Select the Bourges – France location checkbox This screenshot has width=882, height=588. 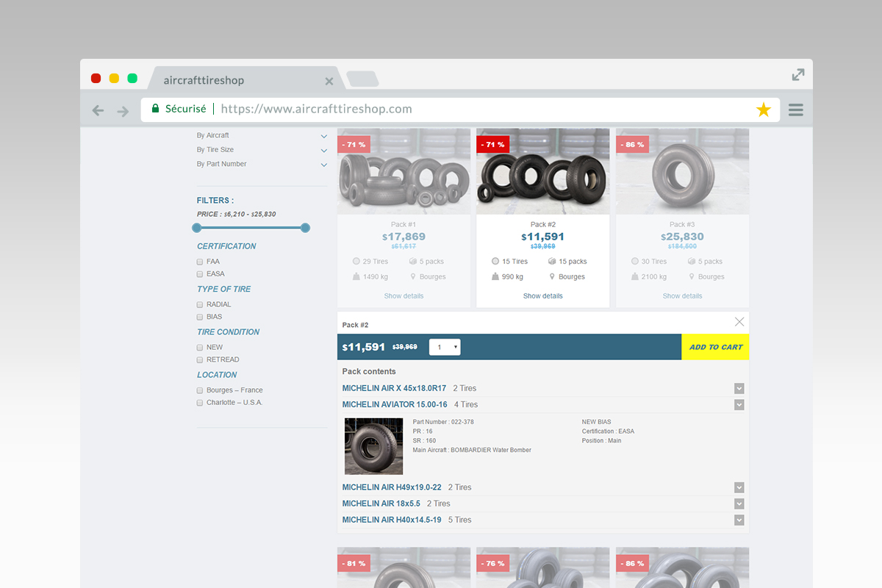[x=200, y=390]
